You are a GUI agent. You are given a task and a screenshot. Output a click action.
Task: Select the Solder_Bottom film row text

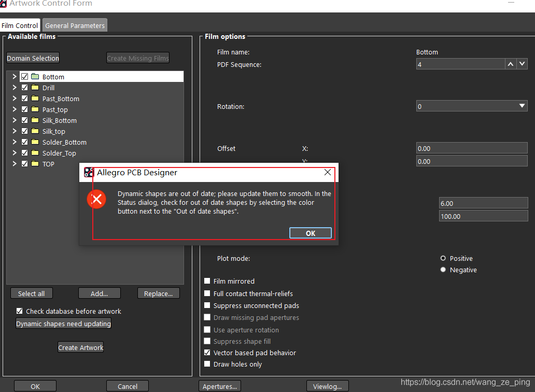click(x=64, y=142)
